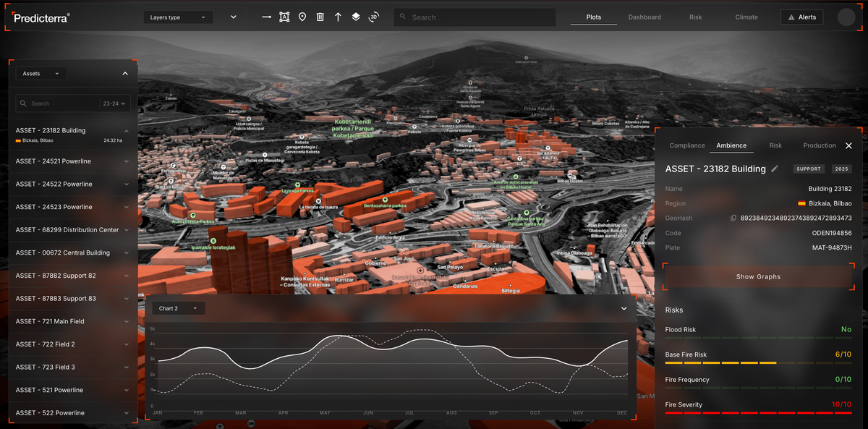Copy the GeoHash using the copy icon
Screen dimensions: 868x429
click(733, 218)
